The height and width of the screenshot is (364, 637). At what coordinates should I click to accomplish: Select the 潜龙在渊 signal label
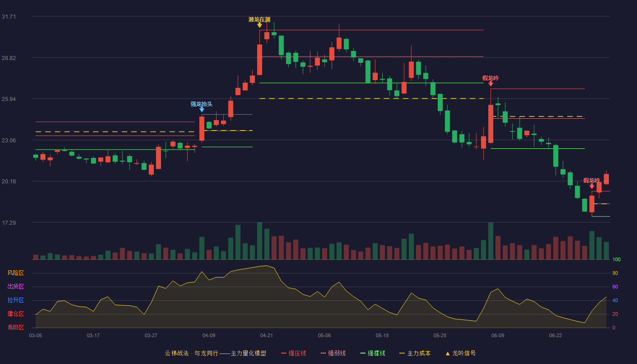coord(259,20)
